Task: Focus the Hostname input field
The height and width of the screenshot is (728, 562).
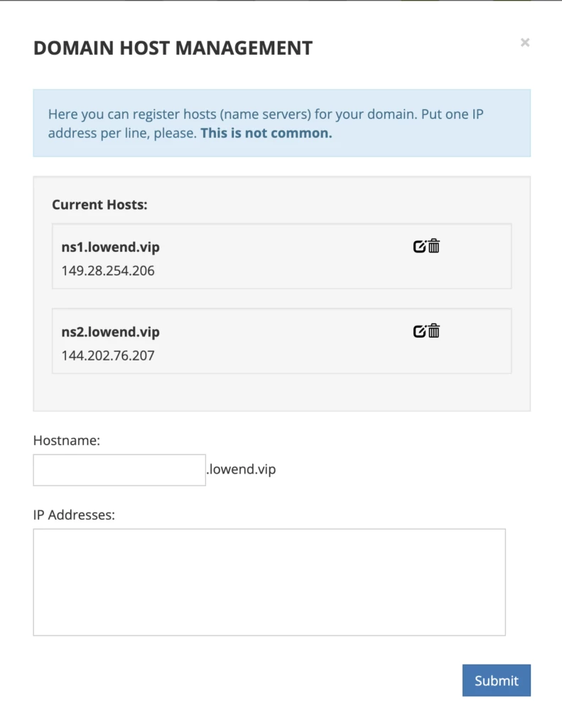Action: tap(119, 470)
